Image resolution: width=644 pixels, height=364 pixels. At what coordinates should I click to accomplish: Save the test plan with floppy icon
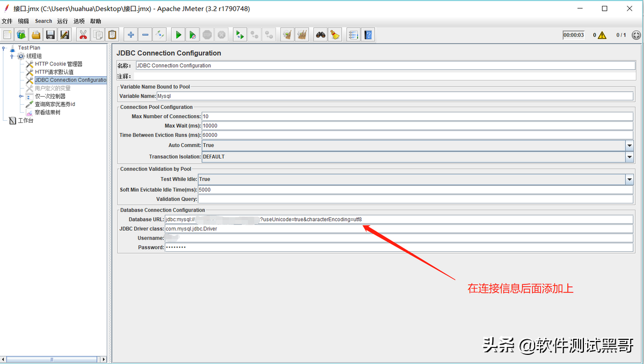50,35
